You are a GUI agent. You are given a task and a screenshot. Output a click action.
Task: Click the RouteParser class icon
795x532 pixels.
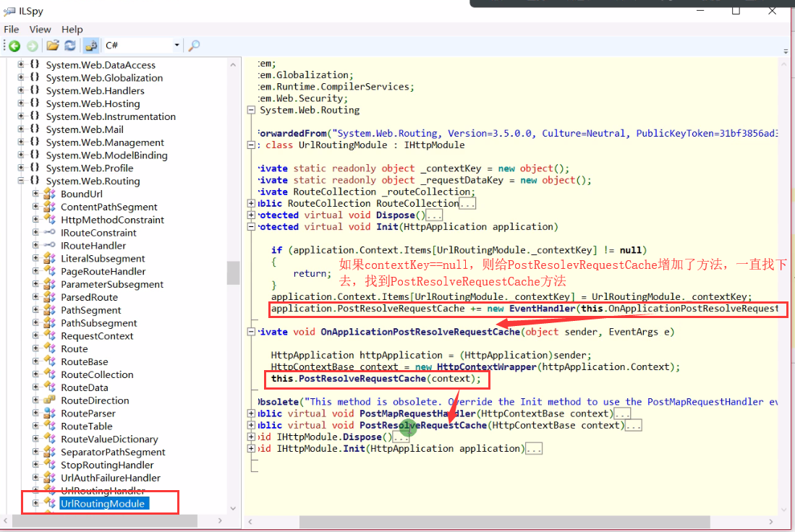coord(50,413)
